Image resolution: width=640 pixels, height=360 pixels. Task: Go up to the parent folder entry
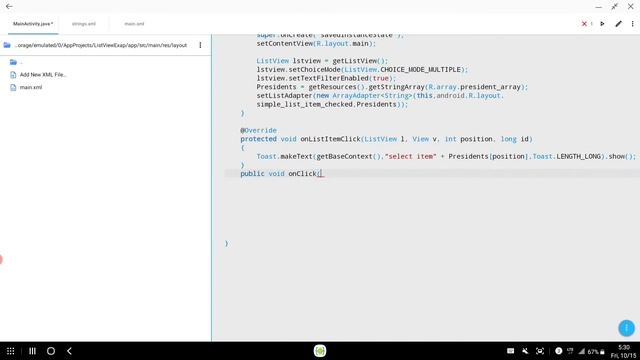point(13,62)
